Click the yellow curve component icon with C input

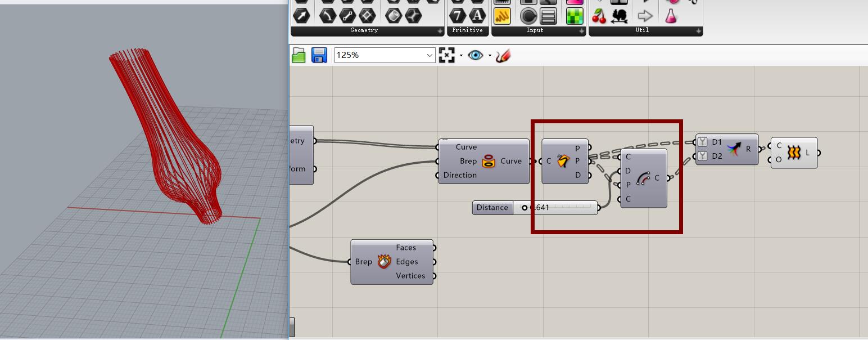pos(563,161)
